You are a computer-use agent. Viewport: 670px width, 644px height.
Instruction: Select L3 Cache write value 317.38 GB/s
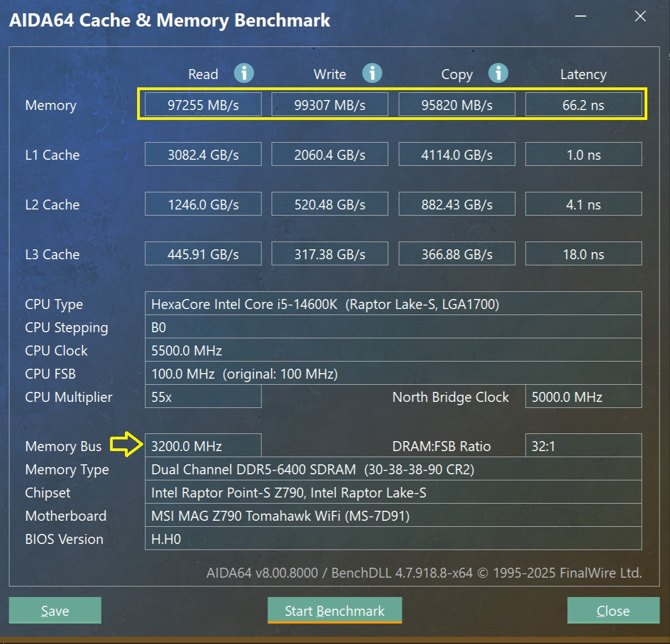[329, 254]
